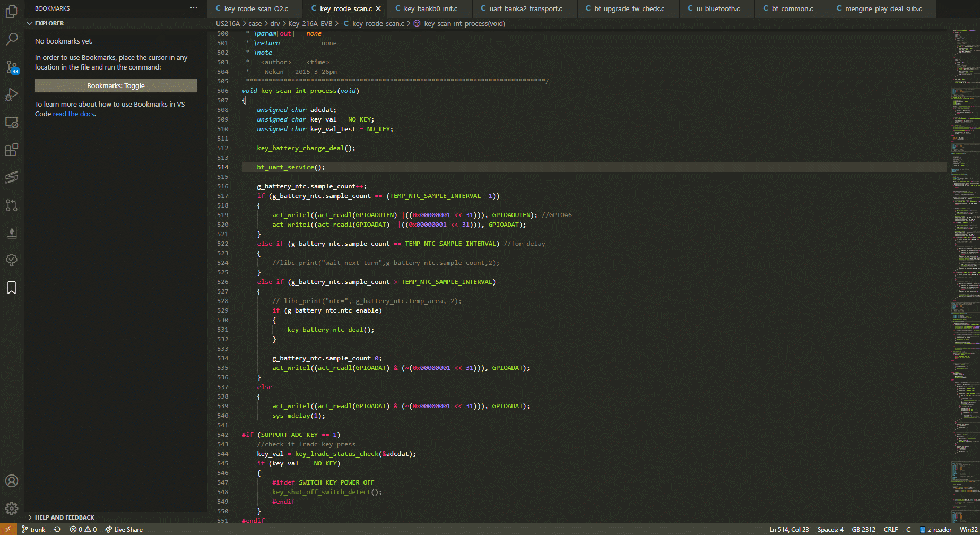Show errors and warnings count in status bar
The image size is (980, 535).
pyautogui.click(x=83, y=529)
